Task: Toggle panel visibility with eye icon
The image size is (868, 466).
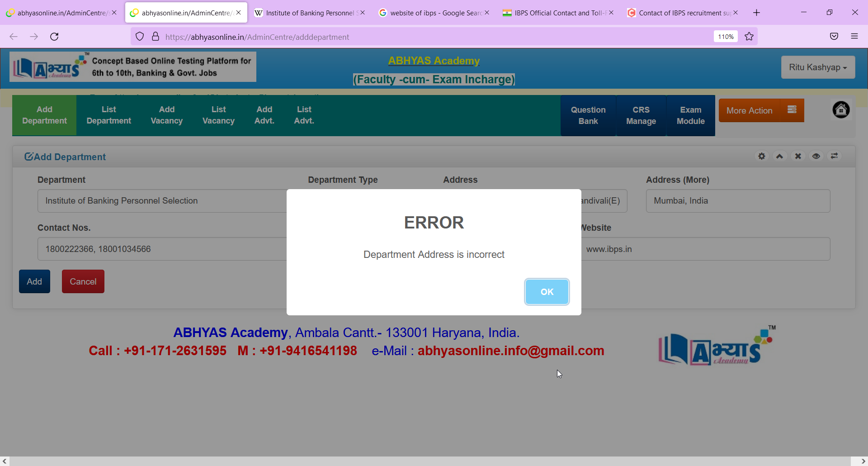Action: coord(816,156)
